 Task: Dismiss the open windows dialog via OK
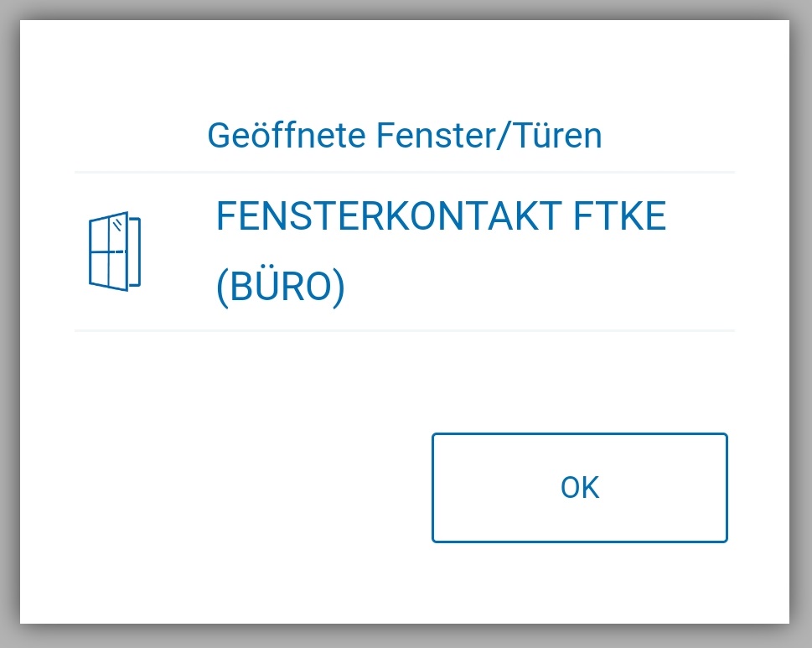579,487
